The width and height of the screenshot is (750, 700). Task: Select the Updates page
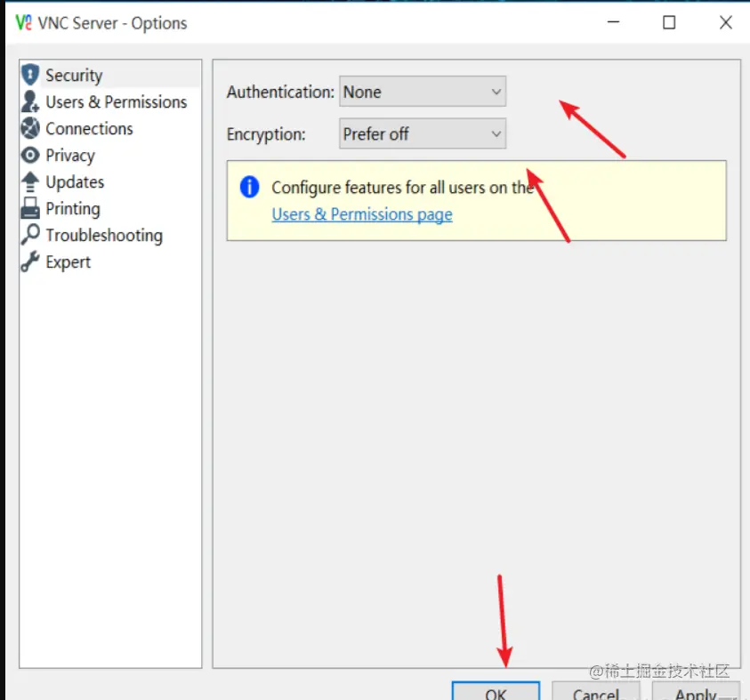[x=110, y=182]
